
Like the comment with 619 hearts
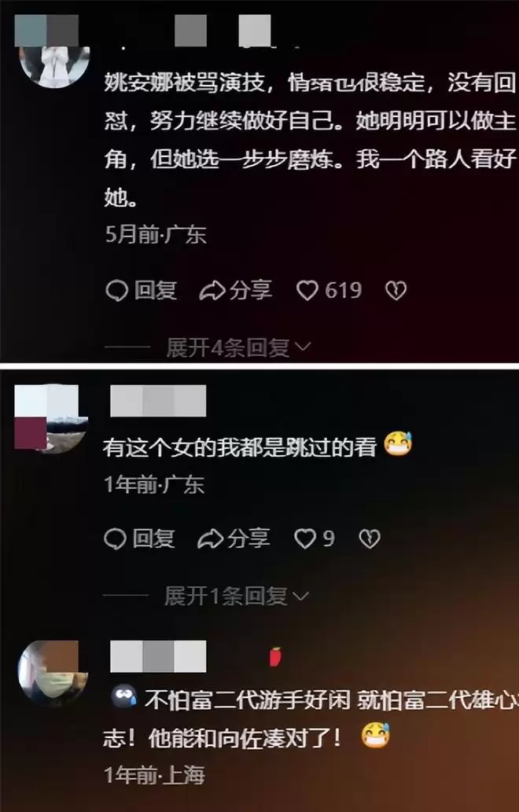pos(307,292)
